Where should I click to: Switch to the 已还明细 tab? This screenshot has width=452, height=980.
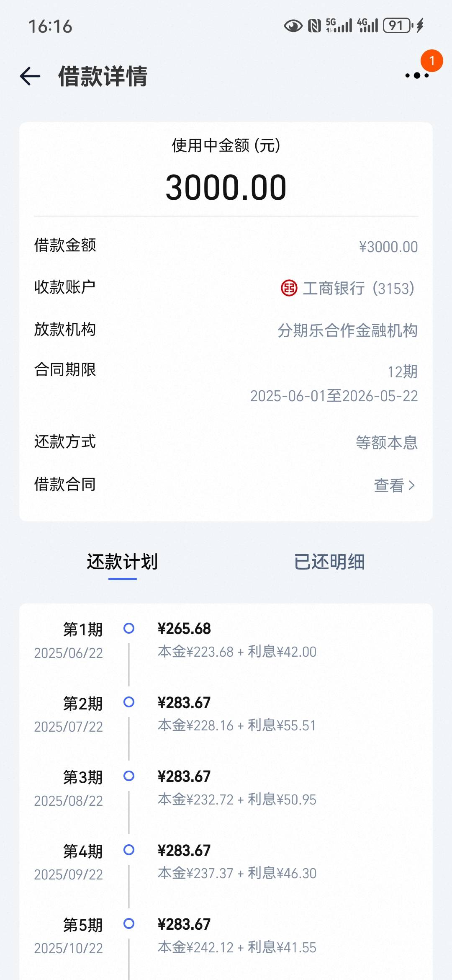click(329, 562)
